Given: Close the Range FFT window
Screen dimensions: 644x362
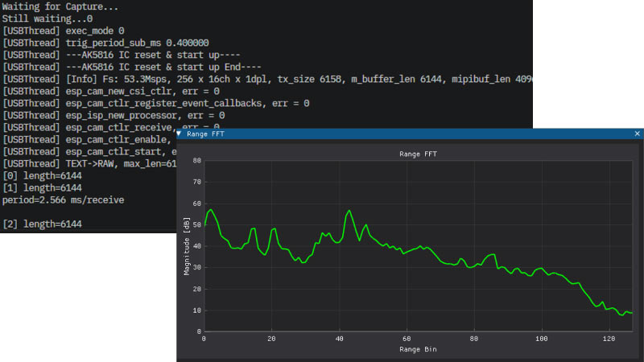Looking at the screenshot, I should [x=637, y=134].
